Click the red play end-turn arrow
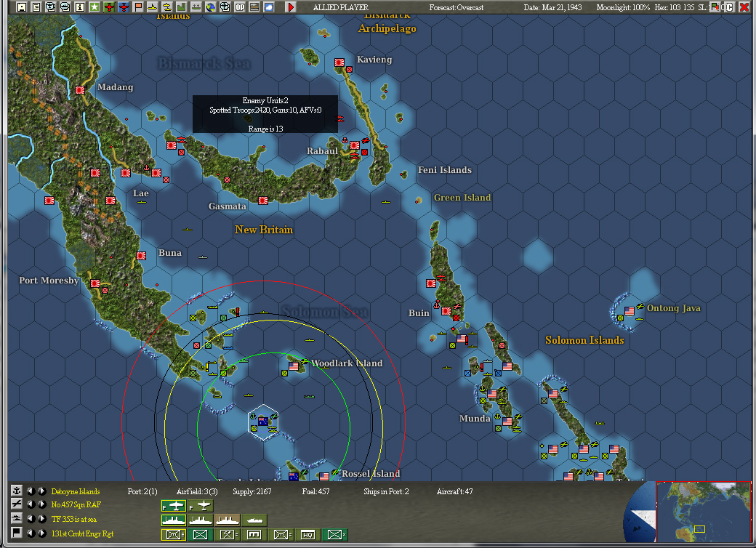756x548 pixels. tap(290, 7)
